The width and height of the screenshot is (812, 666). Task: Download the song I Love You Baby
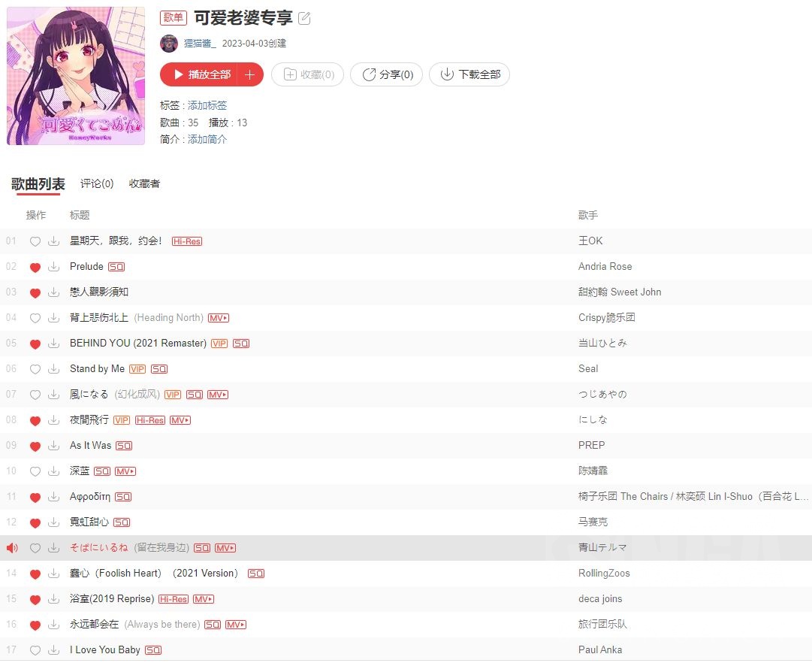pos(53,650)
